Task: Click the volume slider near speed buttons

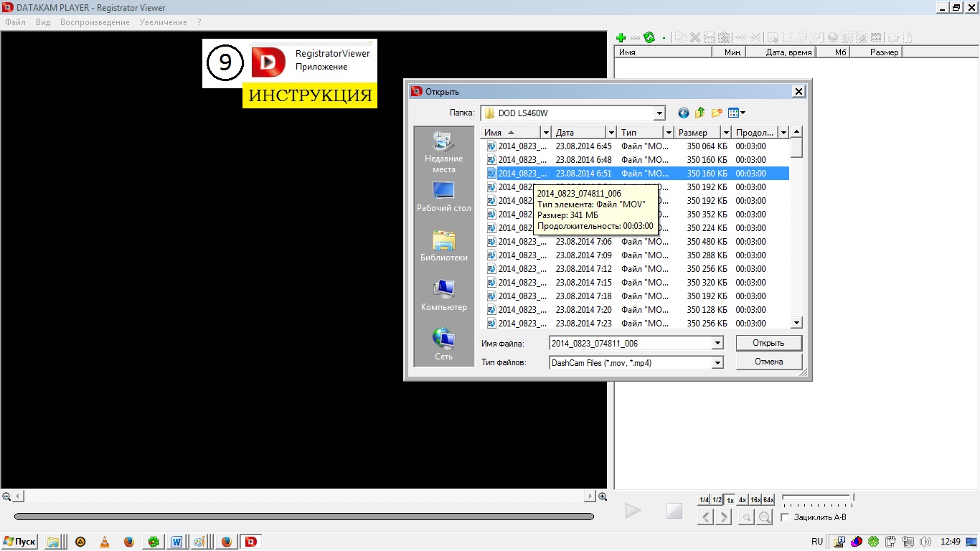Action: [x=816, y=498]
